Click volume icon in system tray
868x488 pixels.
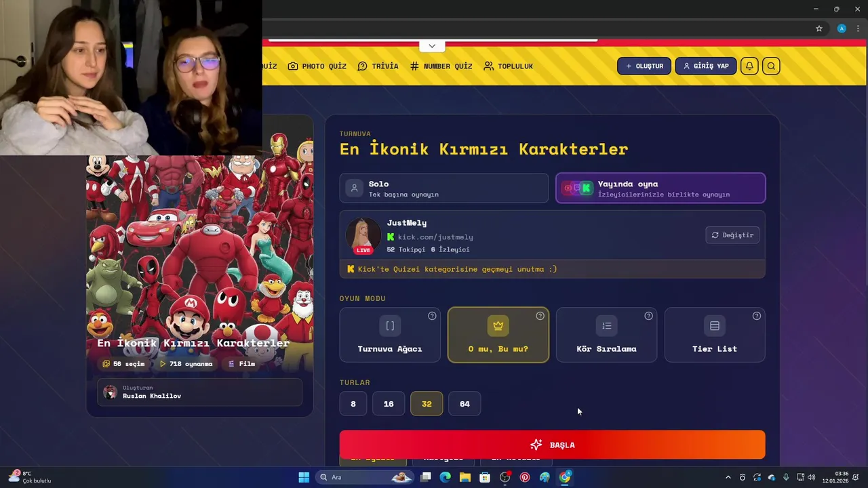click(812, 477)
